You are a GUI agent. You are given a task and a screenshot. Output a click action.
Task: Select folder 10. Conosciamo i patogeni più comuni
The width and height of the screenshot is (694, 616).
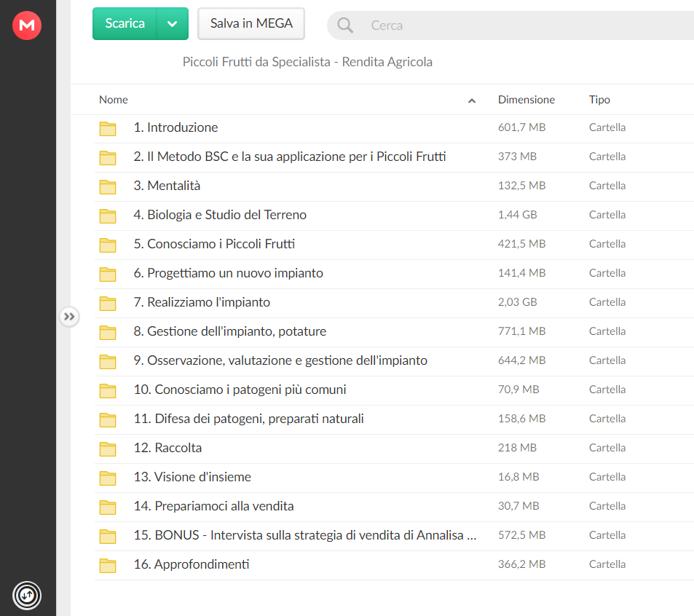point(394,390)
